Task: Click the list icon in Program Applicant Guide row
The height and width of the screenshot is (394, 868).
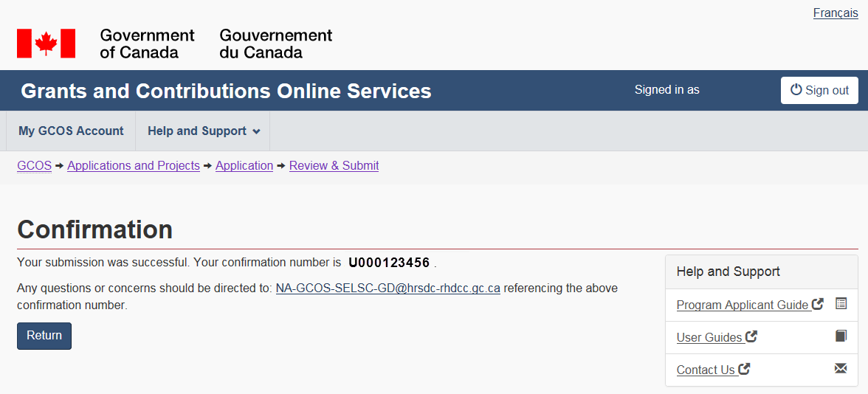Action: click(841, 303)
